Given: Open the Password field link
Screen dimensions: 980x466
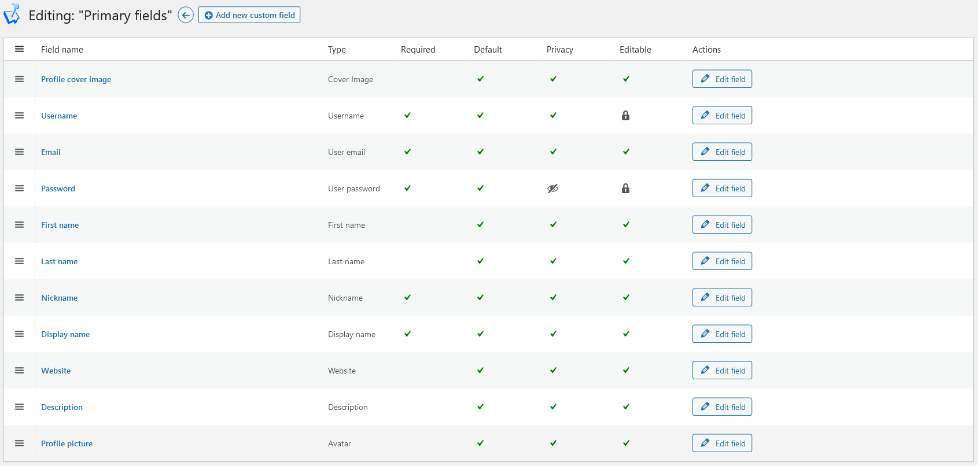Looking at the screenshot, I should (58, 188).
